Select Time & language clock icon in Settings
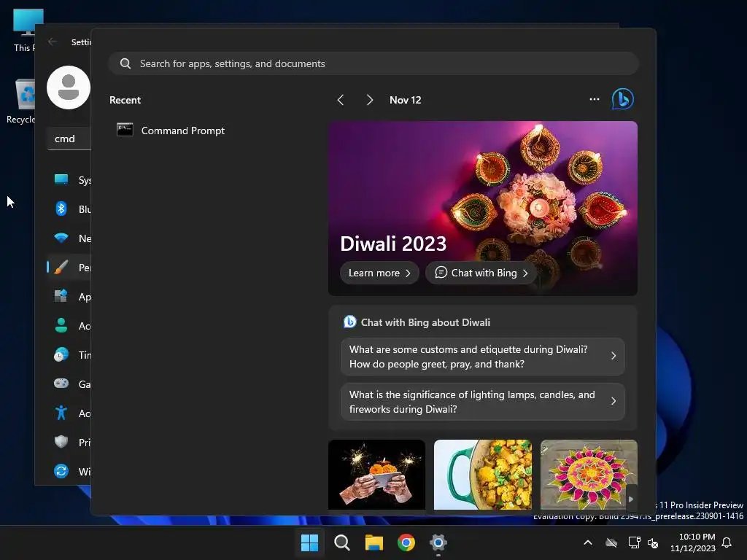Screen dimensions: 747x560 coord(61,354)
